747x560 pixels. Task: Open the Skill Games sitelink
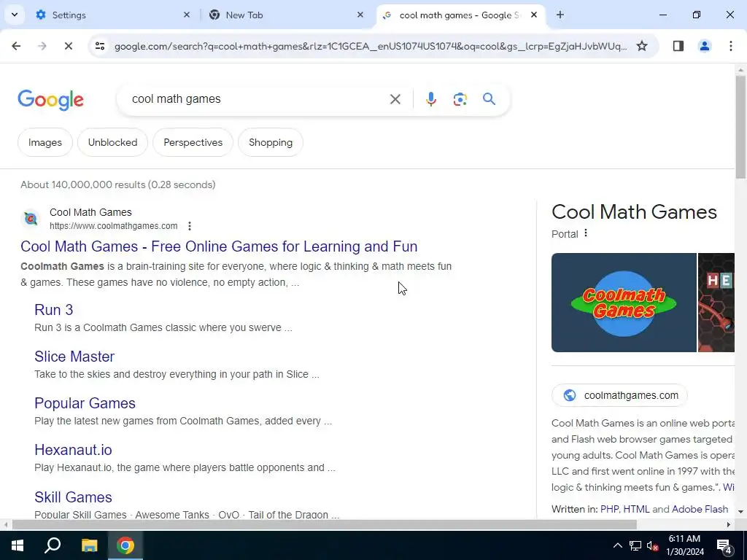click(x=74, y=497)
